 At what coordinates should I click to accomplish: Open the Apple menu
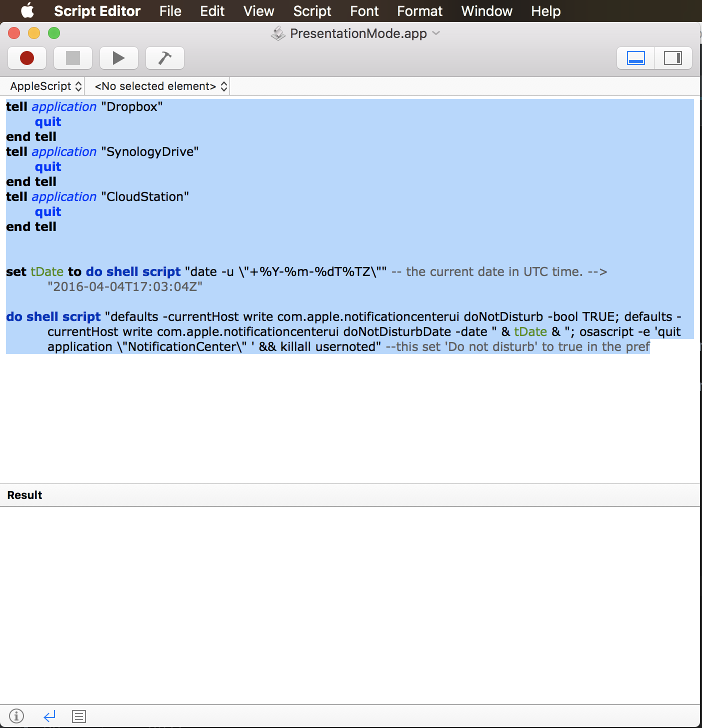coord(27,10)
